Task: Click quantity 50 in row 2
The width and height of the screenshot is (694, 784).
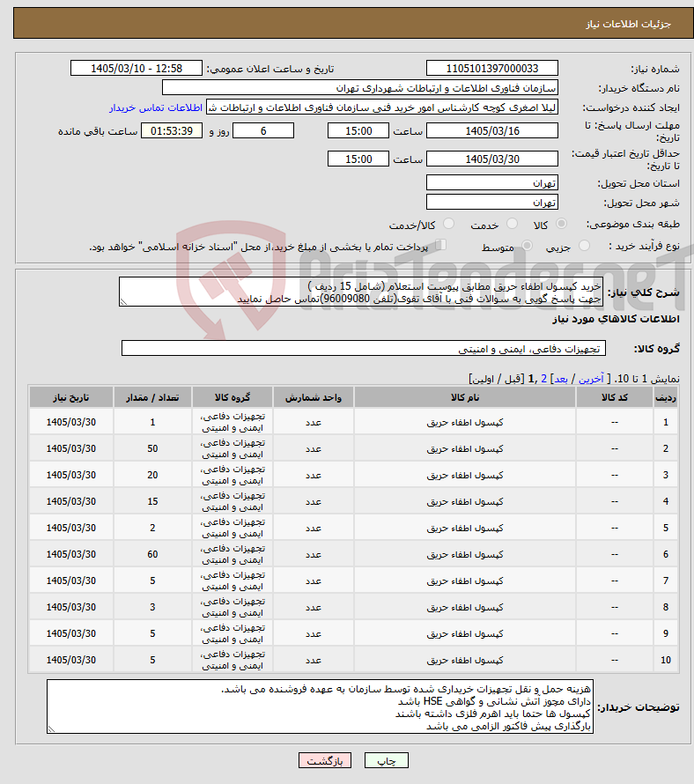Action: point(152,449)
